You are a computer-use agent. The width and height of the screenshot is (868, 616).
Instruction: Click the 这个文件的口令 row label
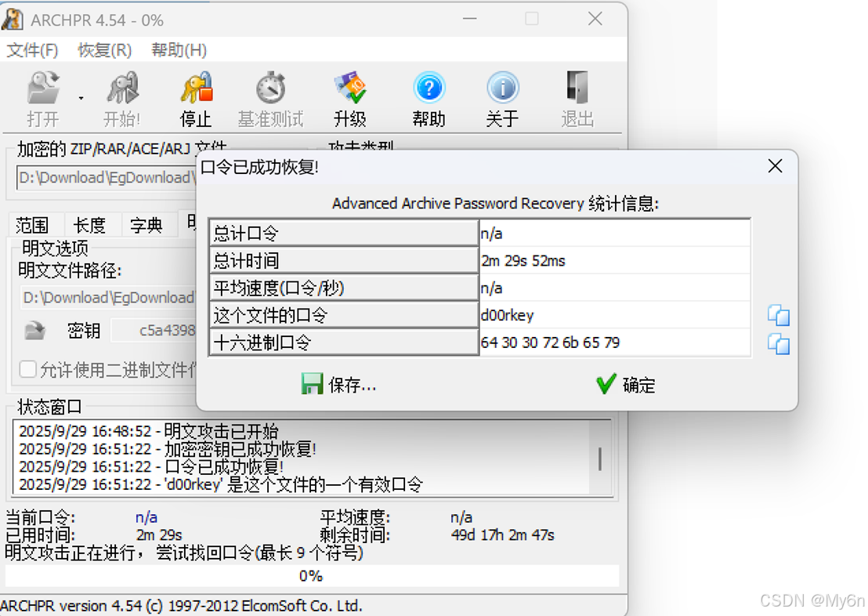(344, 315)
